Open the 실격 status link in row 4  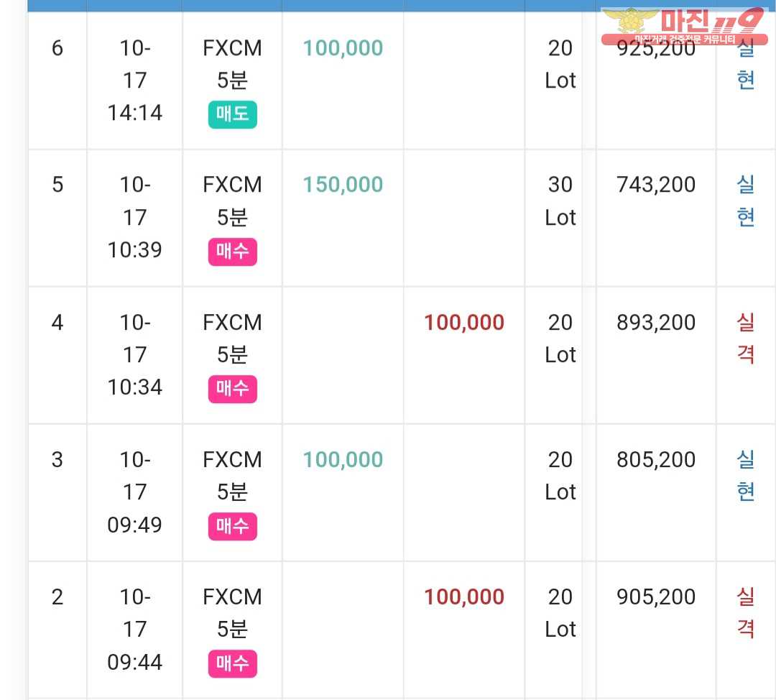click(745, 338)
